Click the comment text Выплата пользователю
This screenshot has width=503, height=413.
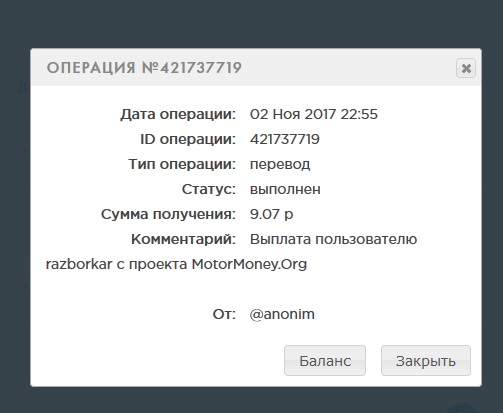pyautogui.click(x=333, y=239)
